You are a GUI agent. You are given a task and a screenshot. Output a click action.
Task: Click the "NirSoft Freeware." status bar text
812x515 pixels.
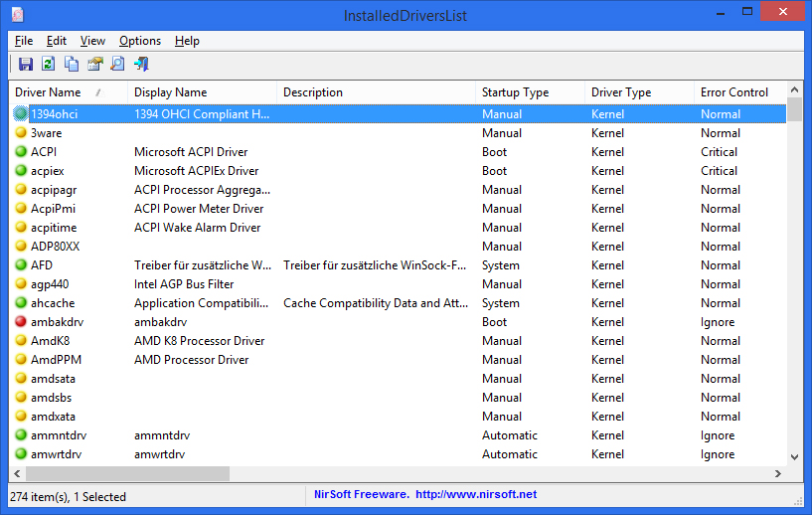[x=361, y=494]
